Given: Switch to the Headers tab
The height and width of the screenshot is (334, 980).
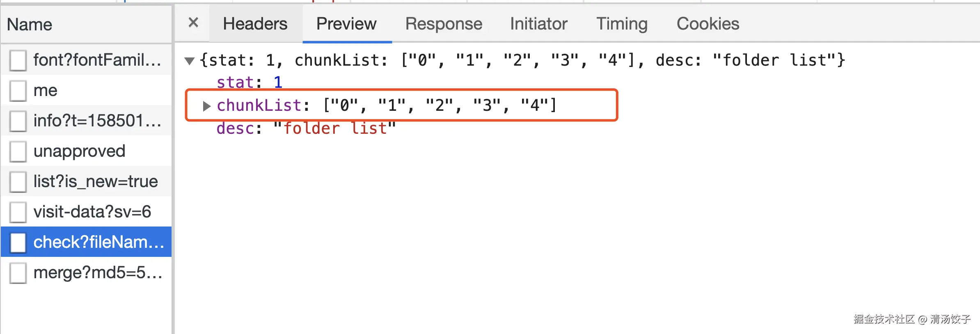Looking at the screenshot, I should (255, 24).
